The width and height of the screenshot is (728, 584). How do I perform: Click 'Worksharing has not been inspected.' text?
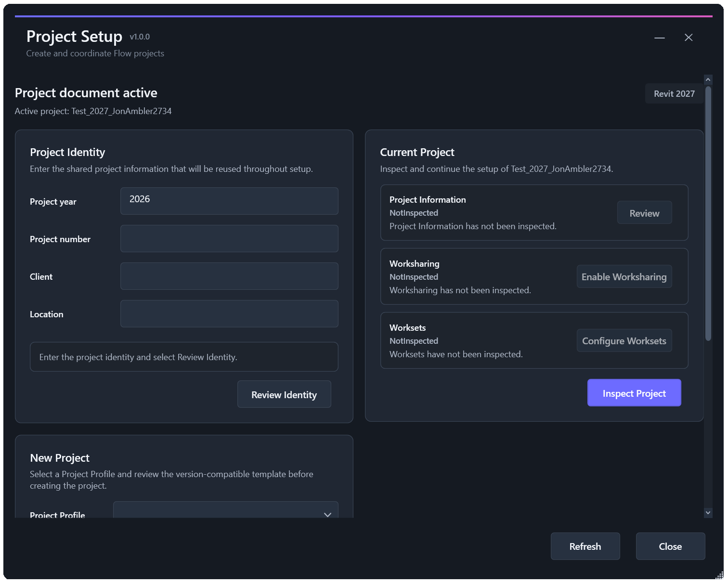tap(460, 290)
